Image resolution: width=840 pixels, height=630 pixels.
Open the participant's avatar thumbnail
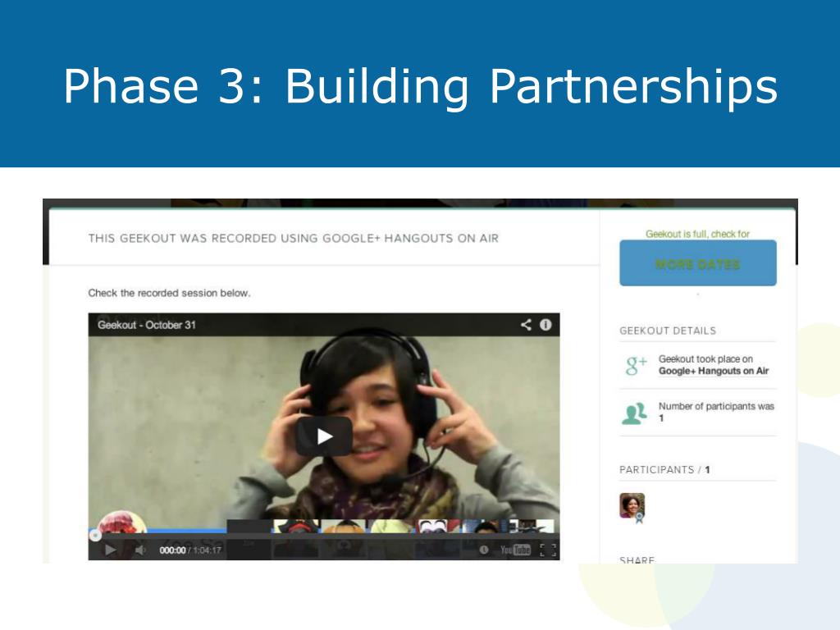632,507
